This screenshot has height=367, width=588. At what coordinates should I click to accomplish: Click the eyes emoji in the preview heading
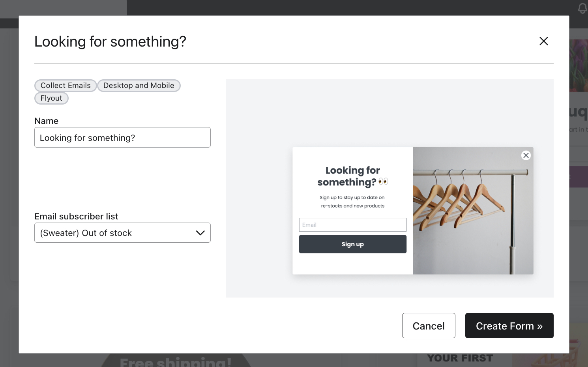(x=383, y=181)
